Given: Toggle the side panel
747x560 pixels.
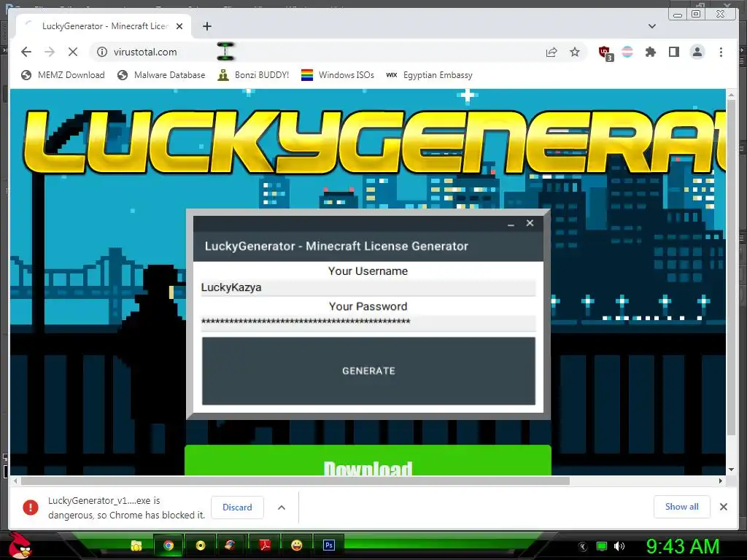Looking at the screenshot, I should coord(673,52).
